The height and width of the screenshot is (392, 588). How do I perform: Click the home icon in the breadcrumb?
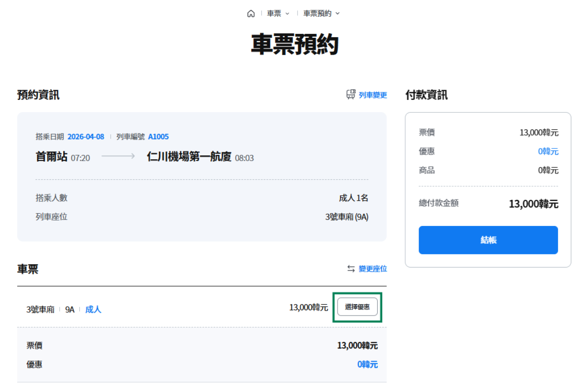(x=251, y=14)
